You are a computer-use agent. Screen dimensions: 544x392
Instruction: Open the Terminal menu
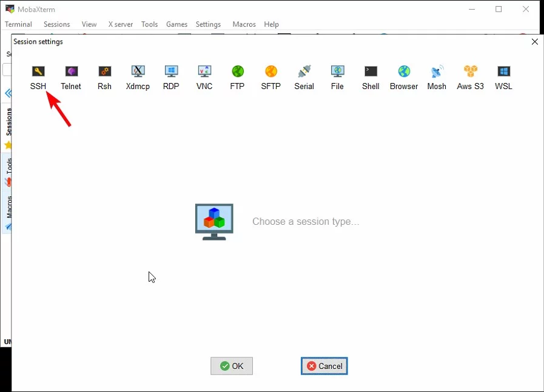pyautogui.click(x=18, y=24)
